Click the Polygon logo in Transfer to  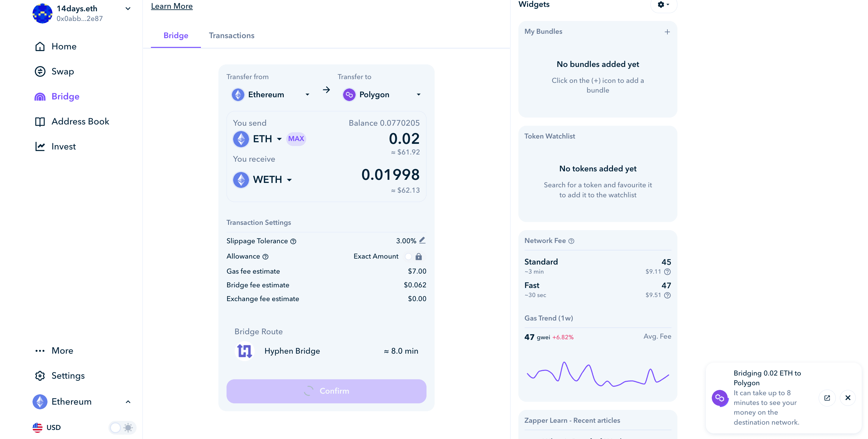tap(349, 94)
